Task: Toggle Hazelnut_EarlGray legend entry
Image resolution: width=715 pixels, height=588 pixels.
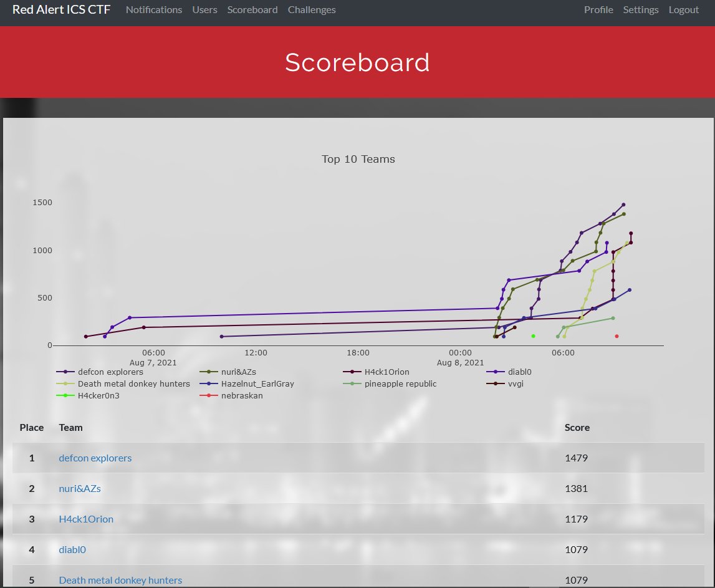Action: coord(247,383)
